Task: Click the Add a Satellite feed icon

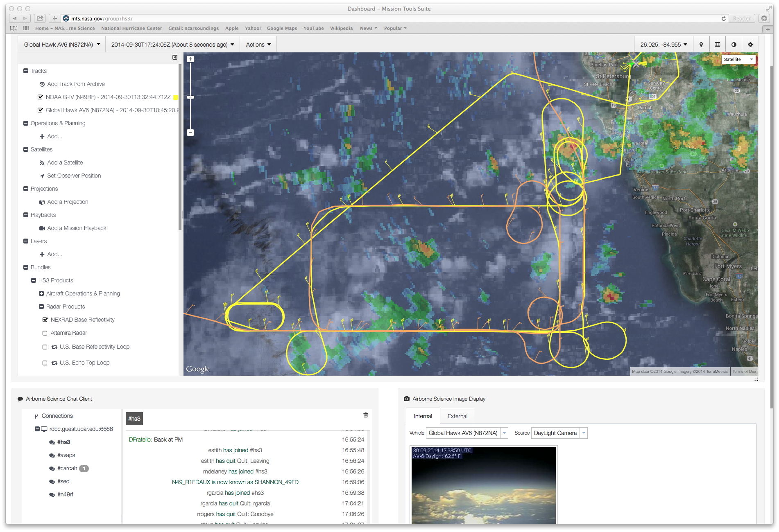Action: pos(42,163)
